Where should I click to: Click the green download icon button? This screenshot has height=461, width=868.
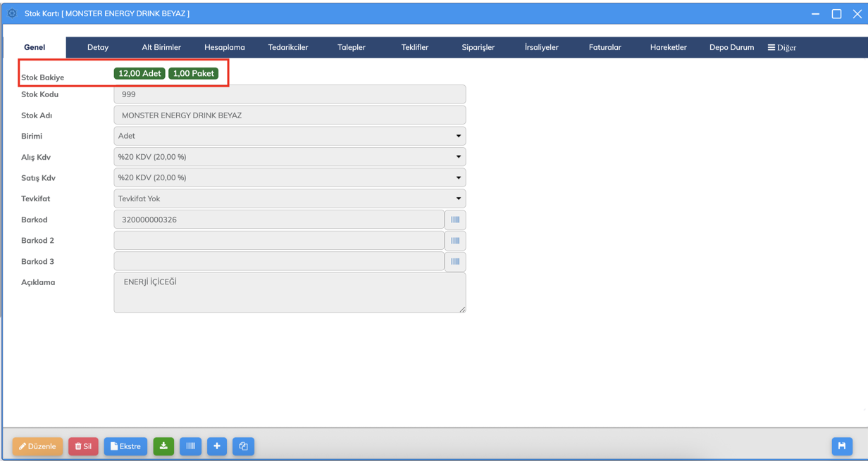[163, 446]
